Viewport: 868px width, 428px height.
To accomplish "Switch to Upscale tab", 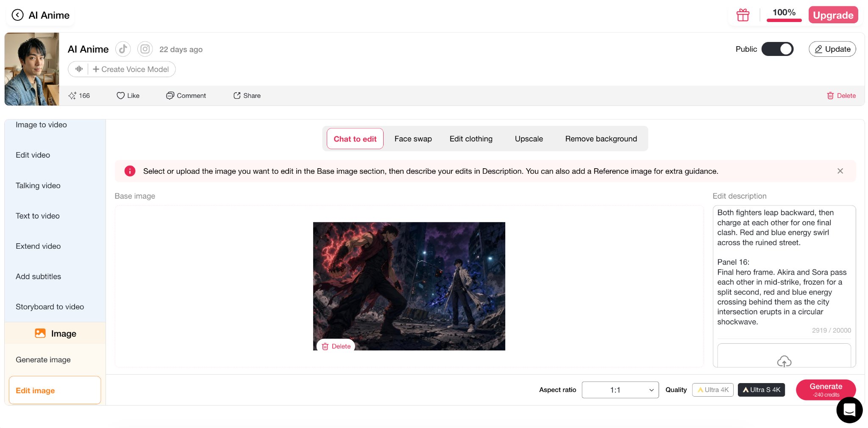I will pos(529,139).
